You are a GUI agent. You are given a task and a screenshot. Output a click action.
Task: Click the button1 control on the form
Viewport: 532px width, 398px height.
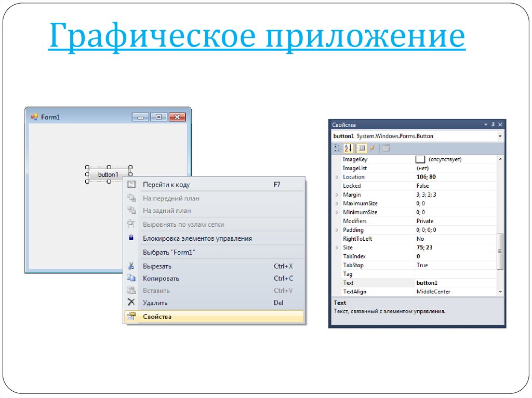(108, 174)
